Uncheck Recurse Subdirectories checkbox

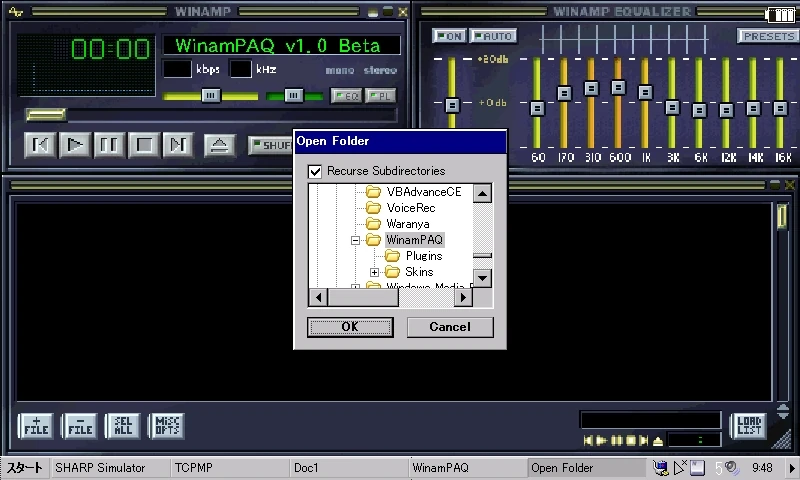[x=315, y=171]
